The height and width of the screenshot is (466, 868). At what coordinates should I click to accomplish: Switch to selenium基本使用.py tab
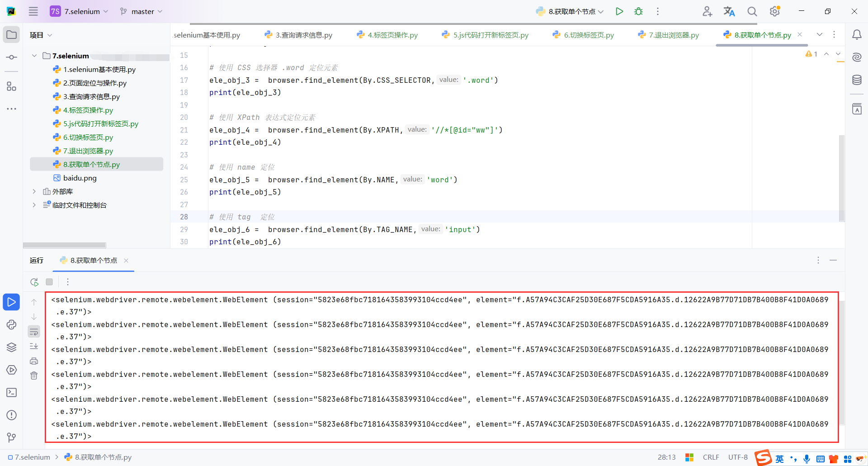point(207,35)
